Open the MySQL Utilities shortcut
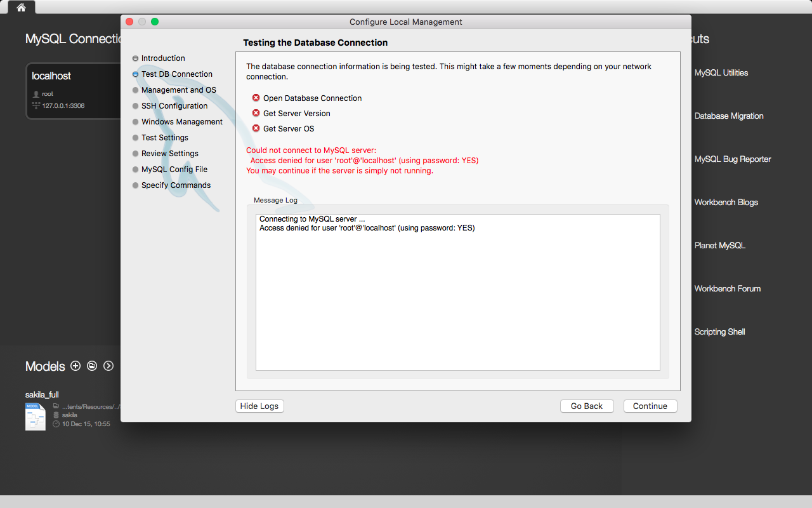 click(721, 73)
